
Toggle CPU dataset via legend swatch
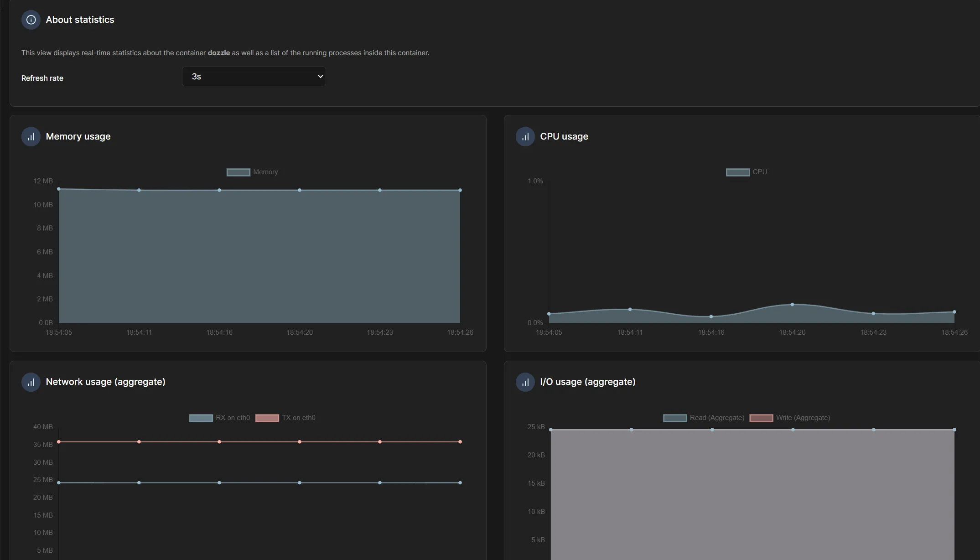click(737, 172)
